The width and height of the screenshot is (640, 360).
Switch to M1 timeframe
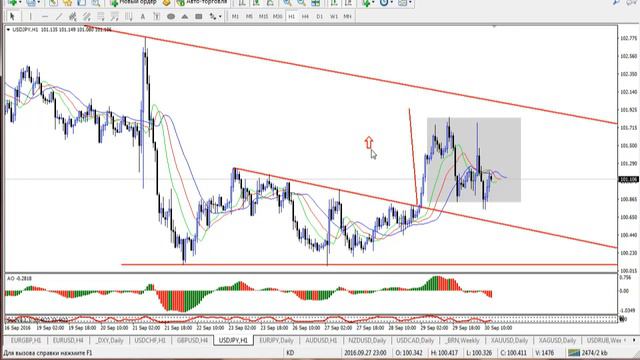pyautogui.click(x=236, y=17)
